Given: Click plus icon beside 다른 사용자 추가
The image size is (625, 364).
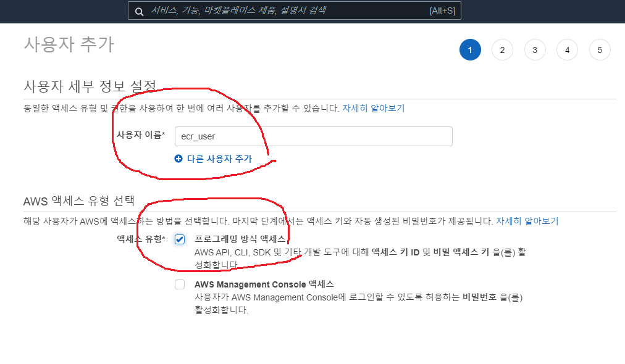Looking at the screenshot, I should point(178,159).
